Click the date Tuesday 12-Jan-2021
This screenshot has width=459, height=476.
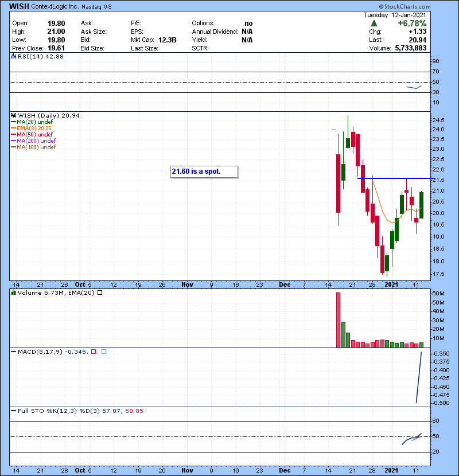(395, 15)
